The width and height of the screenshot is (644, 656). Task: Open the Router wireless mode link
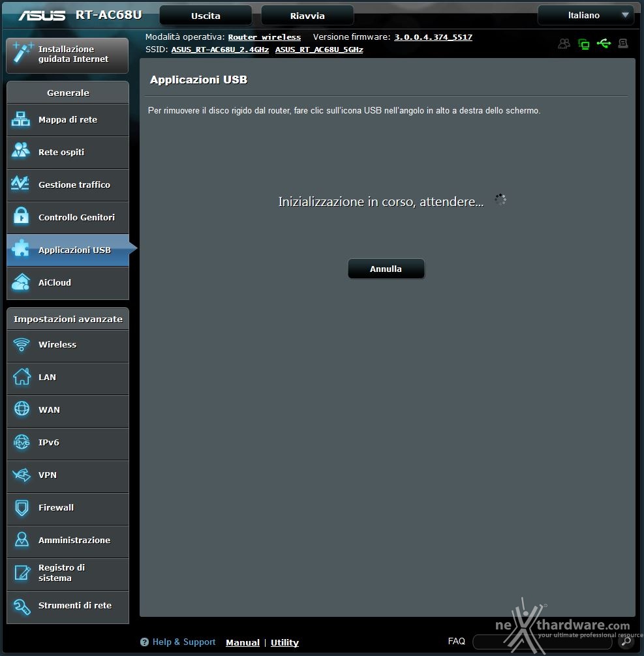pos(264,37)
